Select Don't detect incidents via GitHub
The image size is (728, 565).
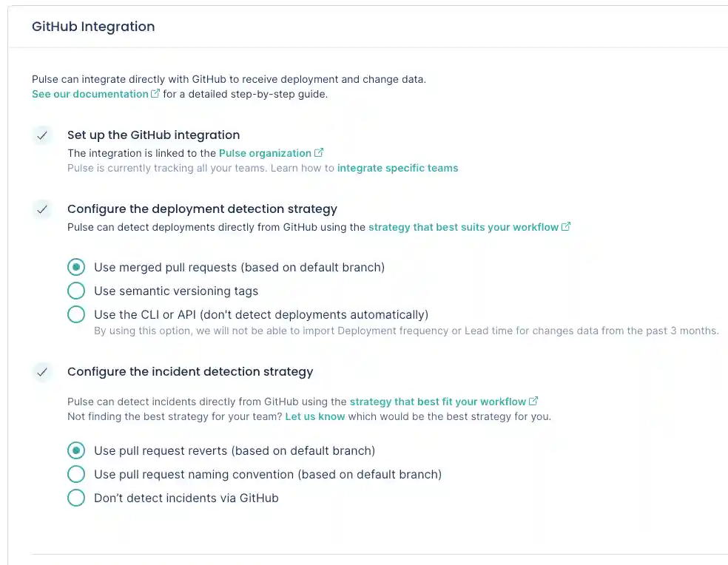[76, 498]
